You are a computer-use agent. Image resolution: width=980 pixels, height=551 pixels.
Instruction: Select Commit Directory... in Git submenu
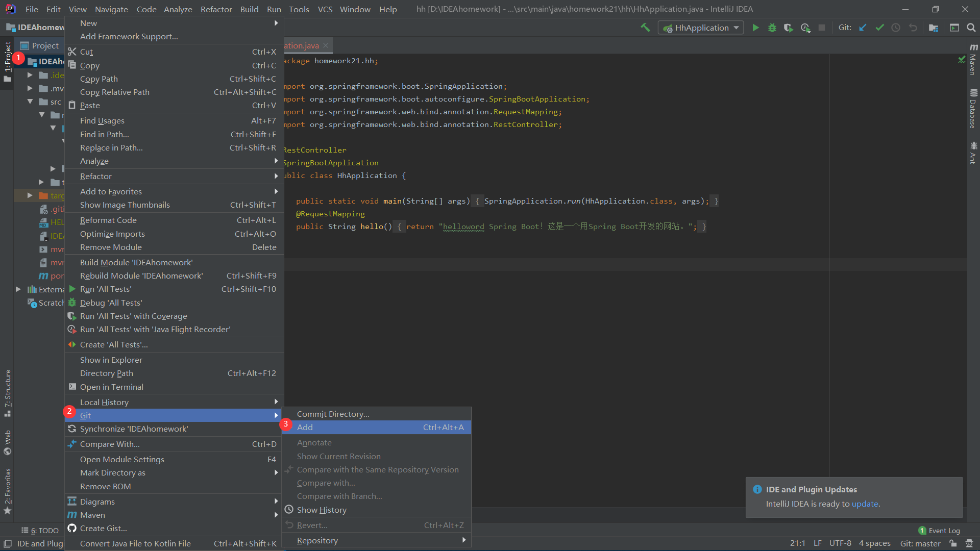click(377, 414)
